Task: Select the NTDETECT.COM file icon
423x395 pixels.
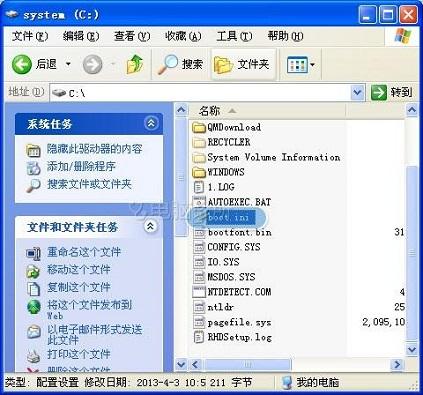Action: 199,292
